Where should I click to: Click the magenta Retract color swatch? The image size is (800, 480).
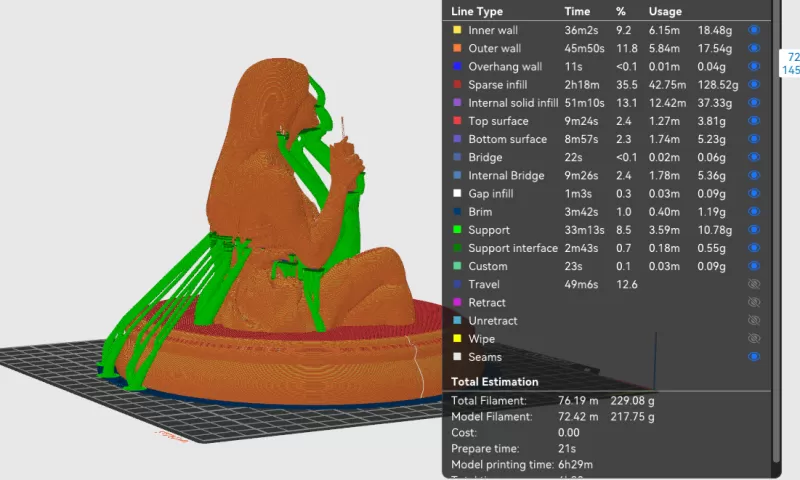coord(457,302)
